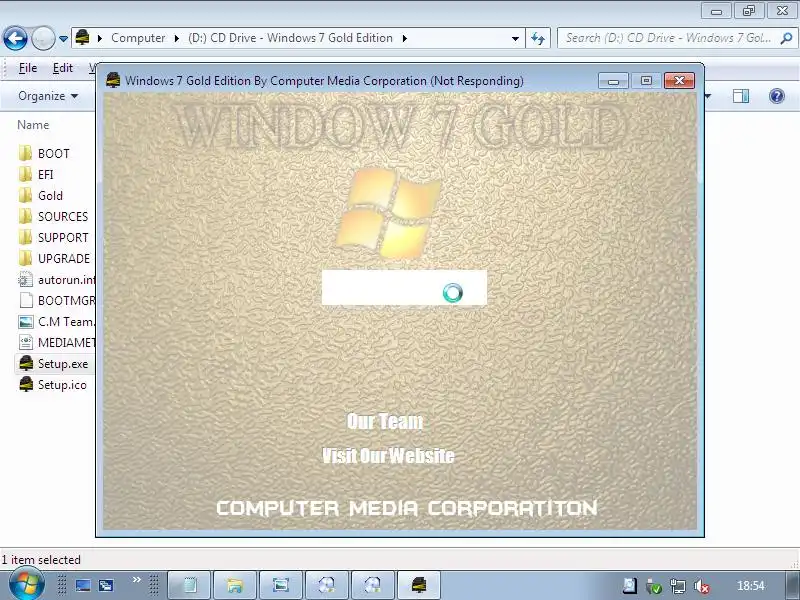
Task: Select the Gold folder
Action: [x=41, y=195]
